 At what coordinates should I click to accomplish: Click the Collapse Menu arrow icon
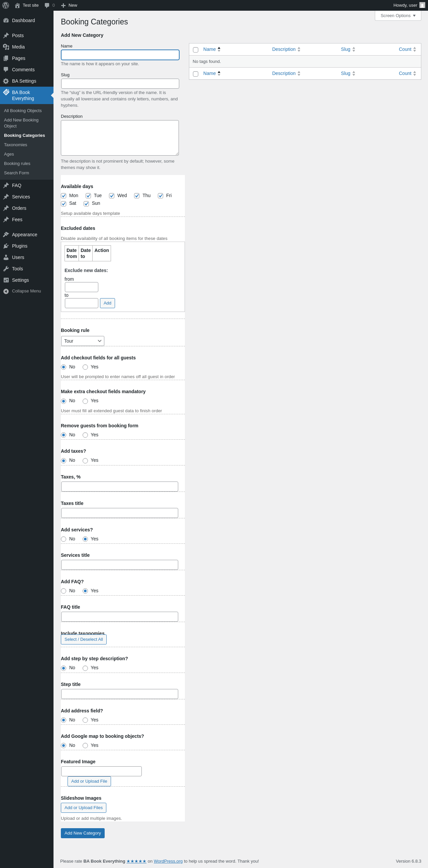pyautogui.click(x=6, y=291)
